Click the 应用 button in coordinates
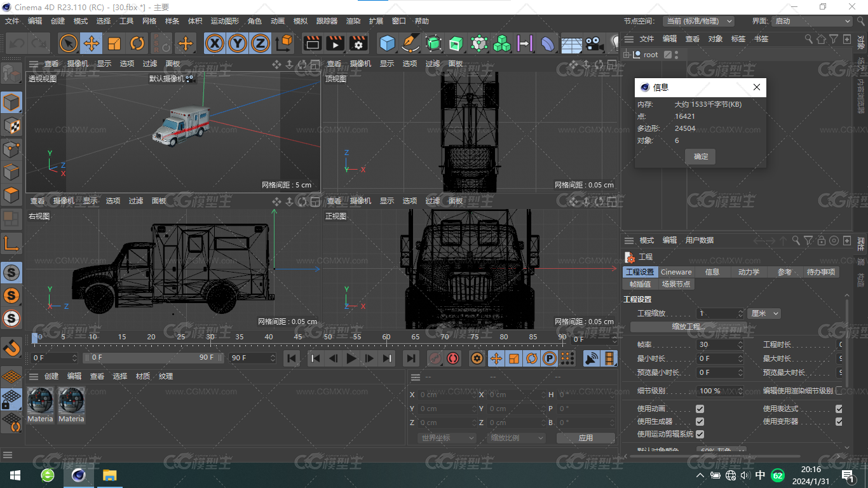 point(586,438)
